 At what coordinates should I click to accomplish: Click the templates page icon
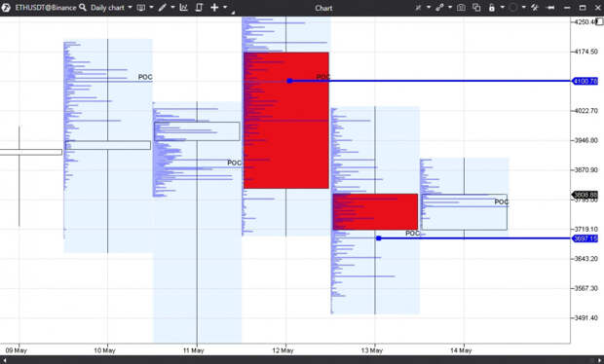click(x=199, y=8)
